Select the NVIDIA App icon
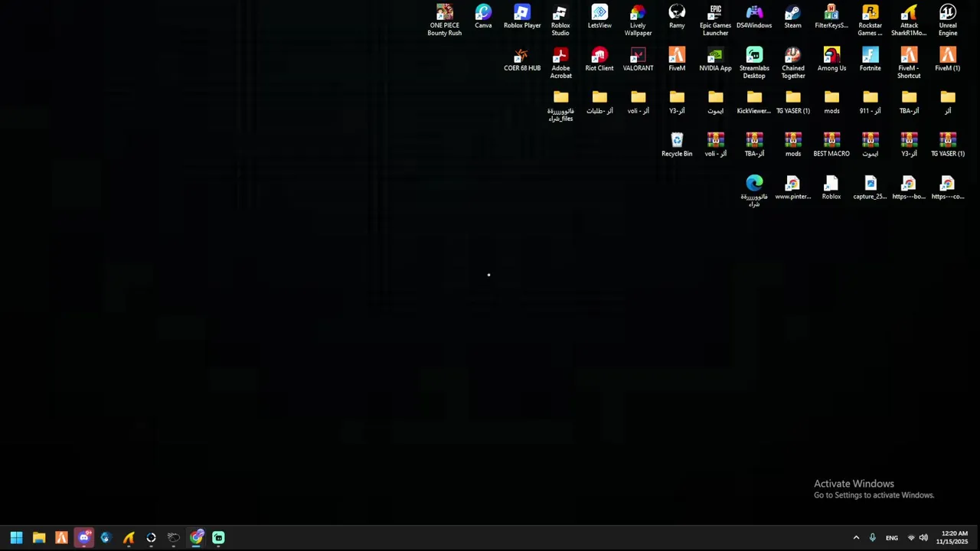The image size is (980, 551). click(715, 60)
